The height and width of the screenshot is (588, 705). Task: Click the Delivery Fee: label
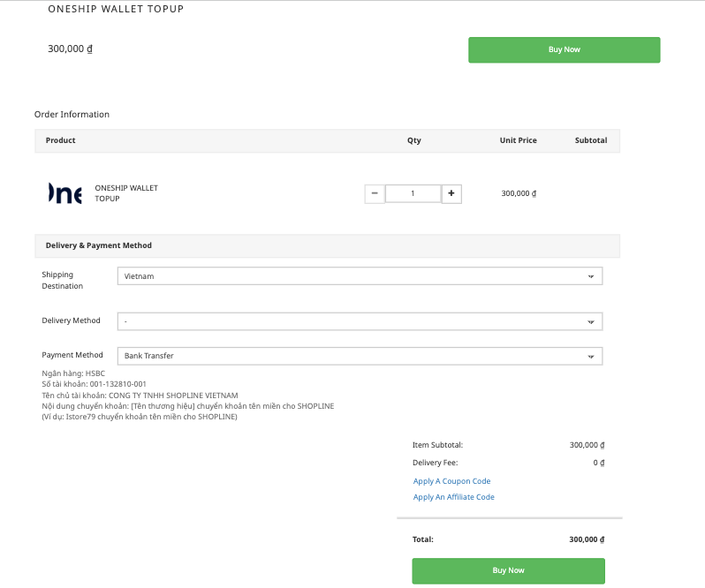click(x=436, y=463)
